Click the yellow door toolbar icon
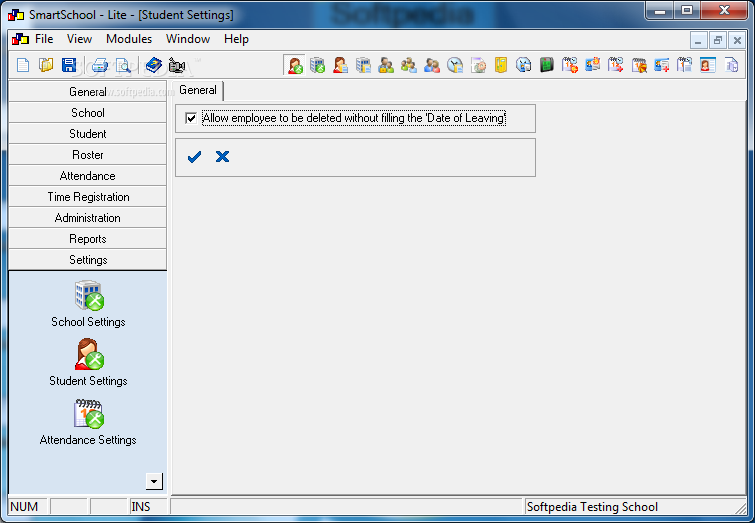The height and width of the screenshot is (523, 755). tap(501, 65)
